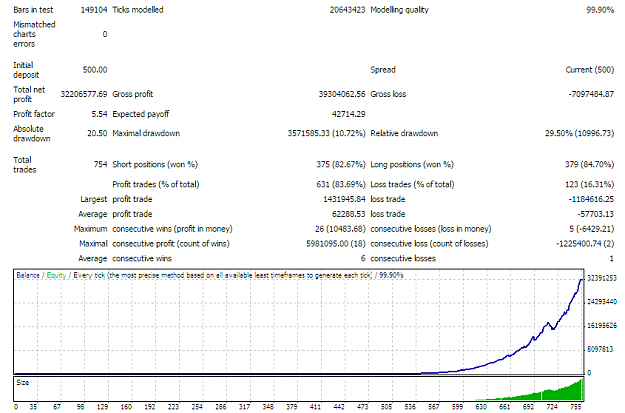The height and width of the screenshot is (413, 625).
Task: Select Maximal drawdown value 3571585.33 (10.72%)
Action: (x=326, y=133)
